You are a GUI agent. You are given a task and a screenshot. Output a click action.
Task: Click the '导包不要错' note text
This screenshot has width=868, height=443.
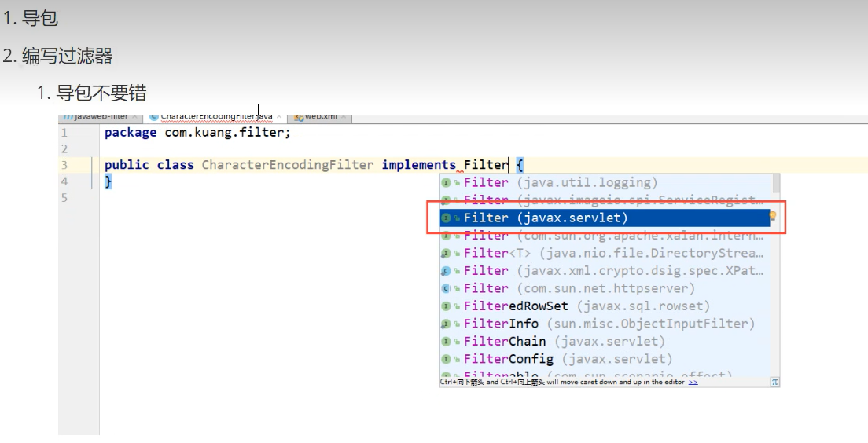(x=101, y=93)
